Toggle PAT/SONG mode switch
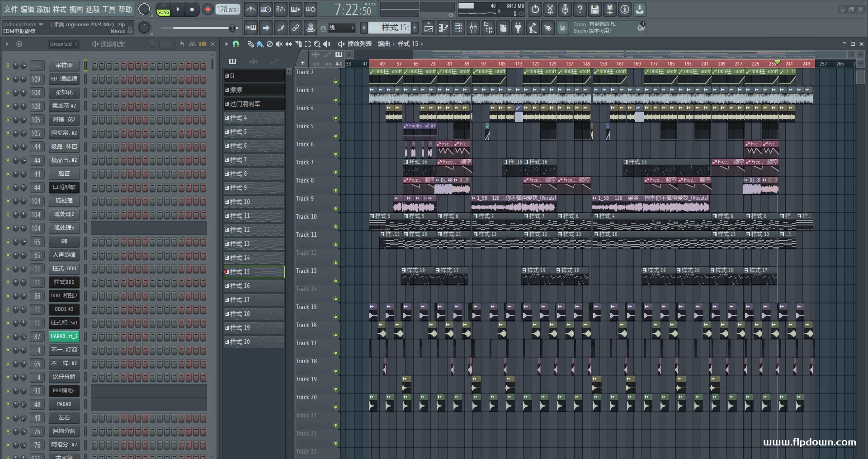This screenshot has height=459, width=868. (x=163, y=9)
